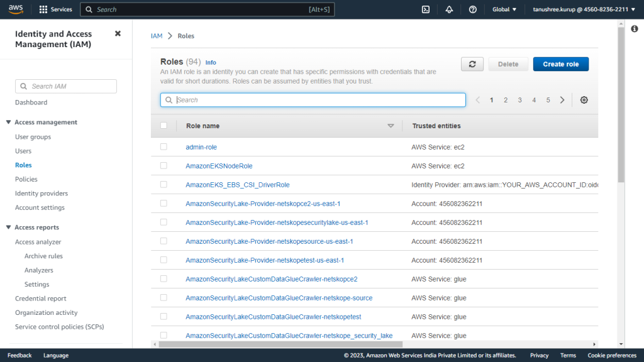
Task: Toggle the select-all roles checkbox
Action: click(164, 126)
